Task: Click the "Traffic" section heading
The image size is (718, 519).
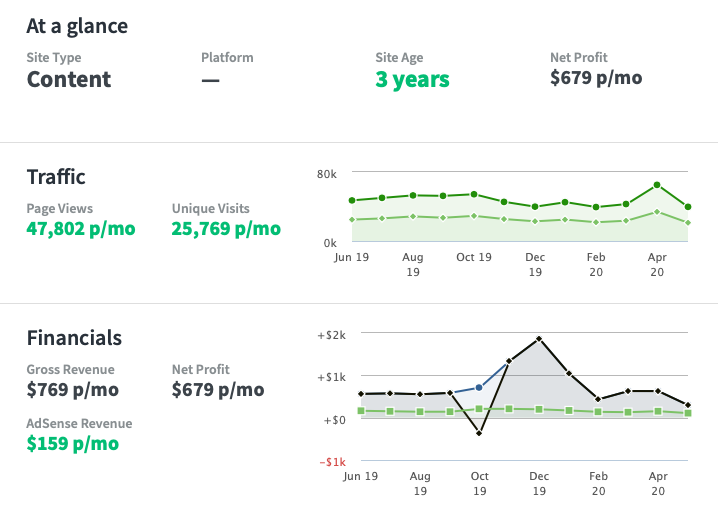Action: [x=56, y=177]
